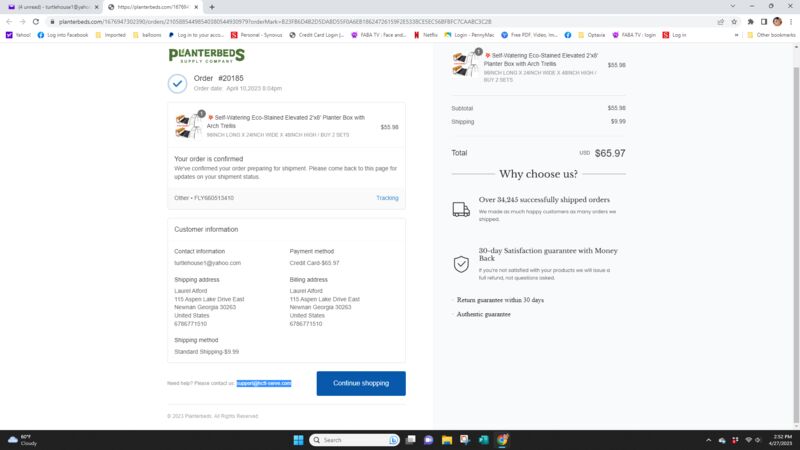Viewport: 800px width, 450px height.
Task: Open the Personal - Synovus bookmark
Action: pos(257,35)
